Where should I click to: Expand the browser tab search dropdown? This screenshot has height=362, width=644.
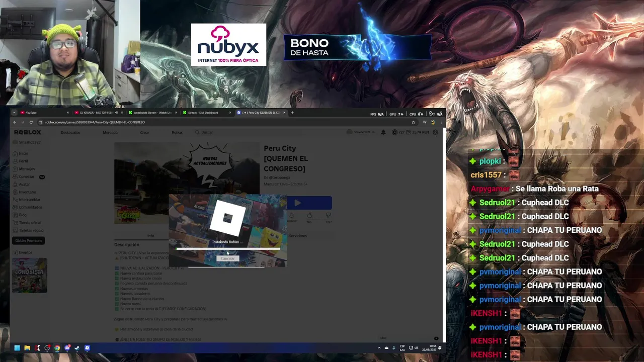[x=14, y=113]
